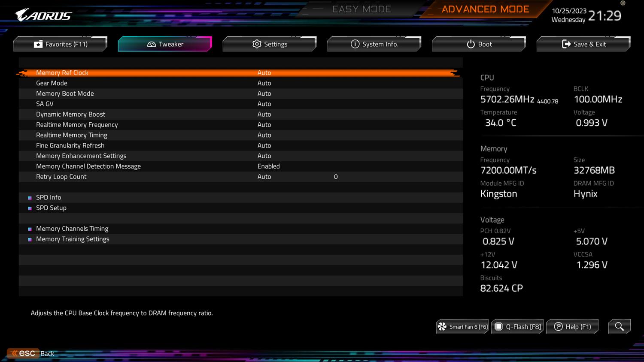Viewport: 644px width, 362px height.
Task: Click the small gear icon above the clock
Action: pos(623,3)
